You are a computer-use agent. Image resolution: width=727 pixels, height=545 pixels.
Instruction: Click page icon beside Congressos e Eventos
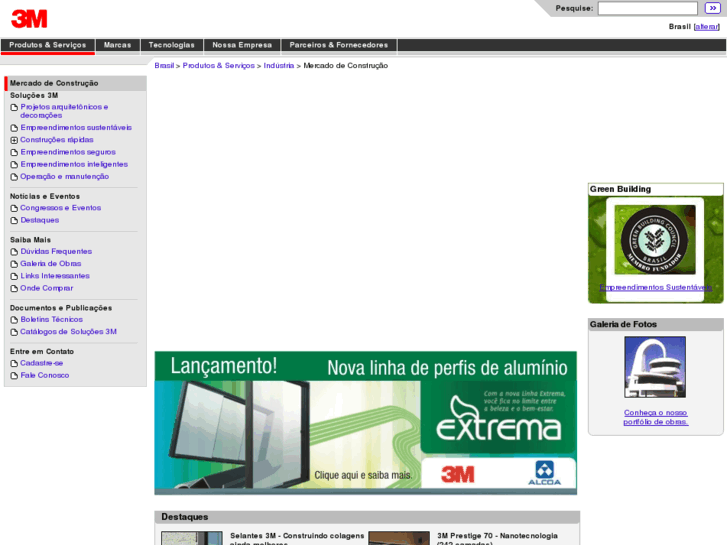point(14,209)
